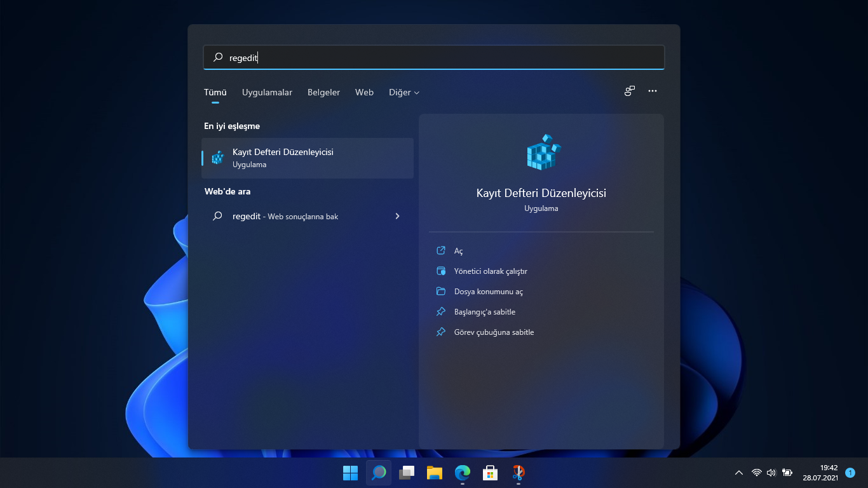Viewport: 868px width, 488px height.
Task: Select Kayıt Defteri Düzenleyicisi best match result
Action: 308,158
